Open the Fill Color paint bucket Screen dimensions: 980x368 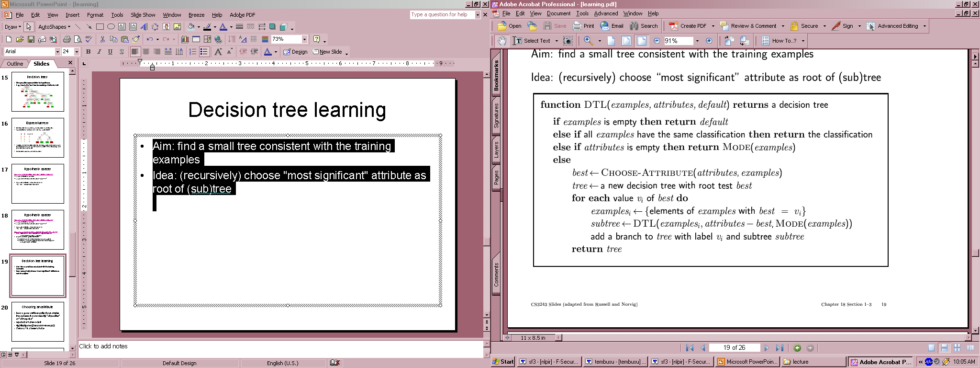[191, 27]
